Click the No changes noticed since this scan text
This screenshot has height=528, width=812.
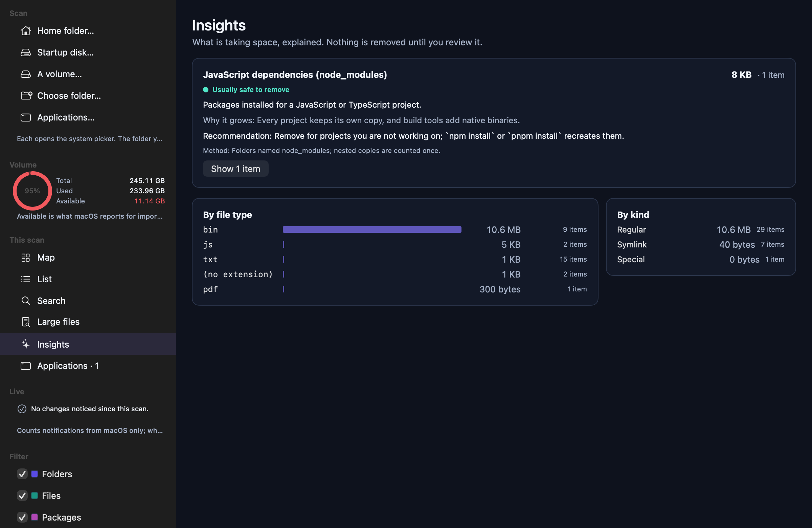coord(90,409)
